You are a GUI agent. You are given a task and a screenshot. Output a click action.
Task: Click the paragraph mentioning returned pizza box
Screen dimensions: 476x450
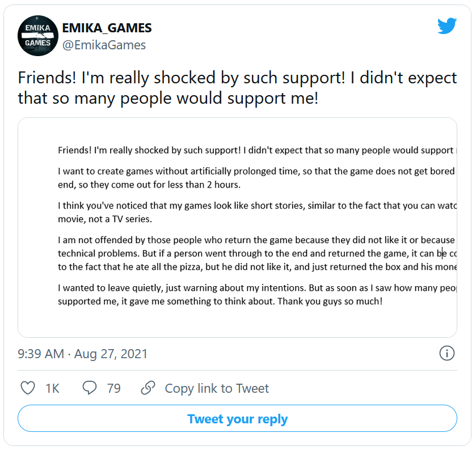point(255,253)
